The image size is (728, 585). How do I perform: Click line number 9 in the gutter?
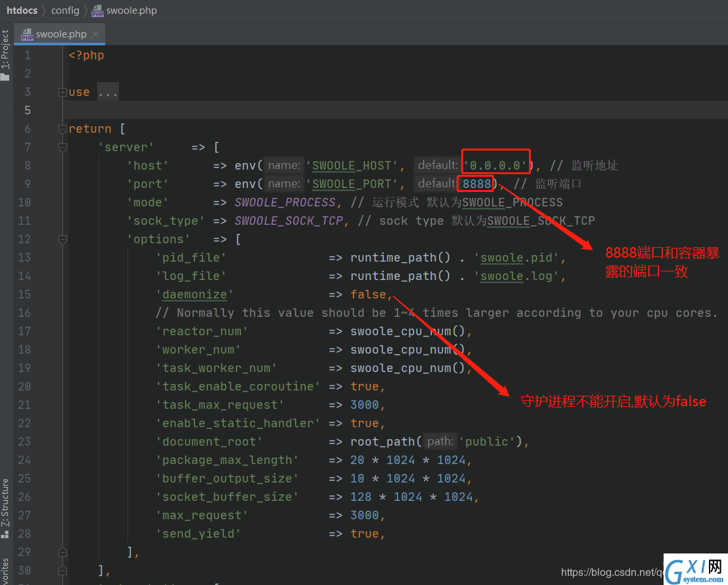pyautogui.click(x=28, y=184)
